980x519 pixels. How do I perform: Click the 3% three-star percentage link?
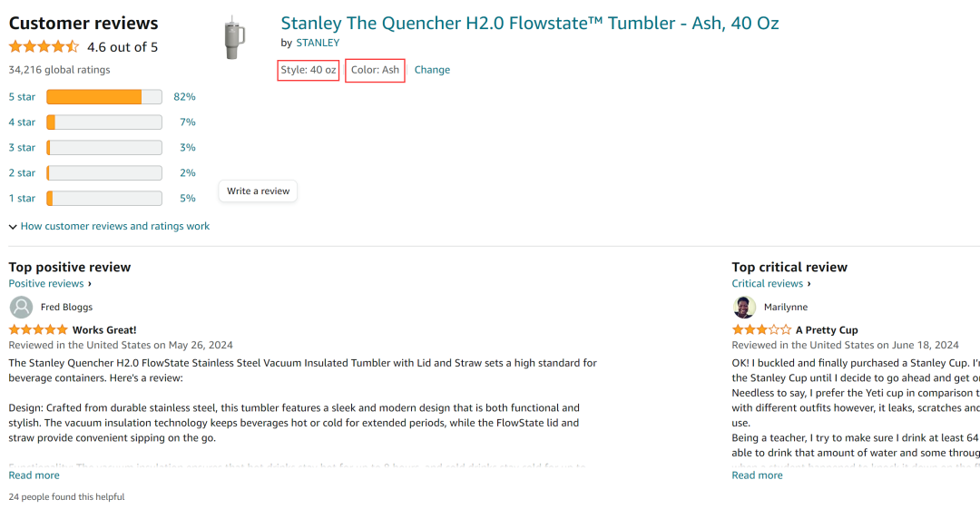(x=188, y=148)
